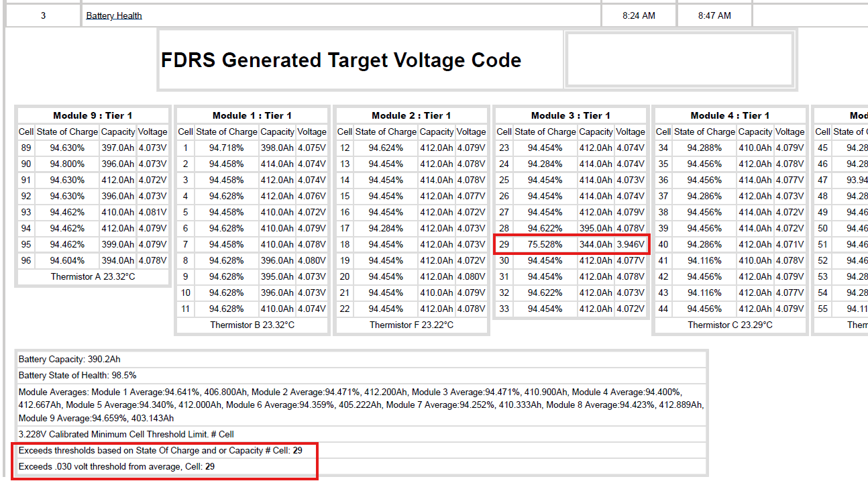The image size is (868, 481).
Task: Click the FDRS Generated Target Voltage Code title
Action: [x=340, y=60]
